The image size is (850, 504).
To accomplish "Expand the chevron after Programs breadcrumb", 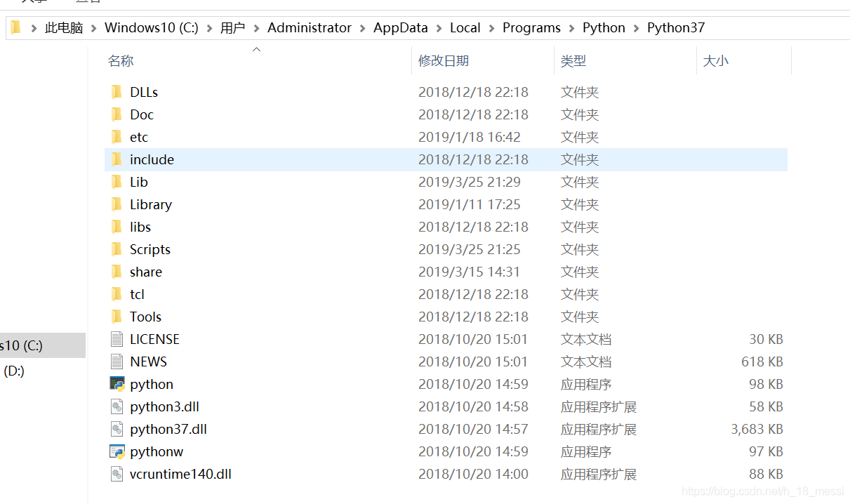I will (571, 28).
